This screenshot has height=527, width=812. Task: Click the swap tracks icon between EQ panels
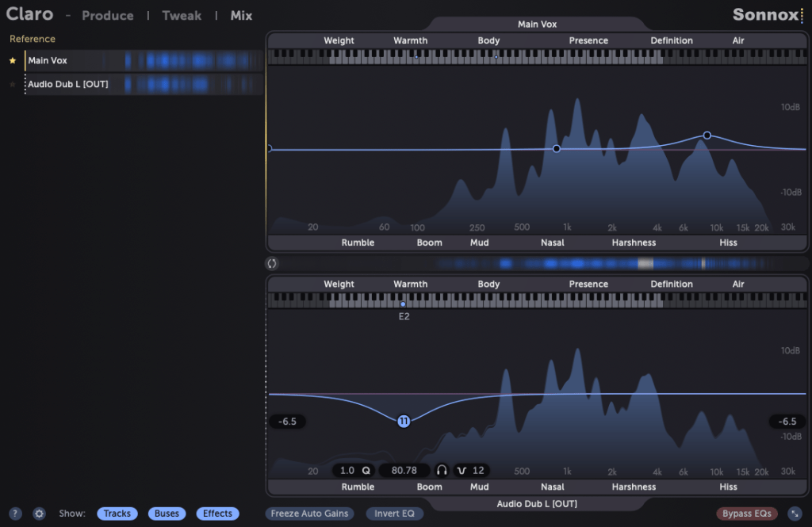coord(272,263)
